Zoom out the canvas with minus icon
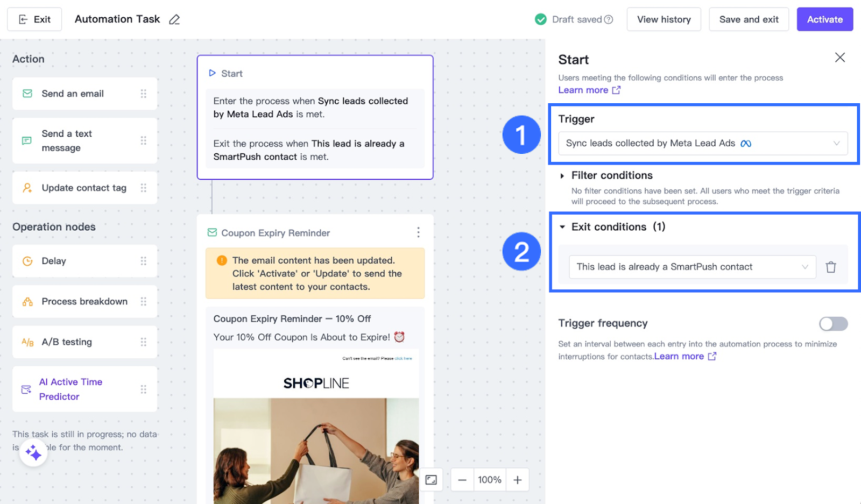The image size is (861, 504). coord(462,480)
